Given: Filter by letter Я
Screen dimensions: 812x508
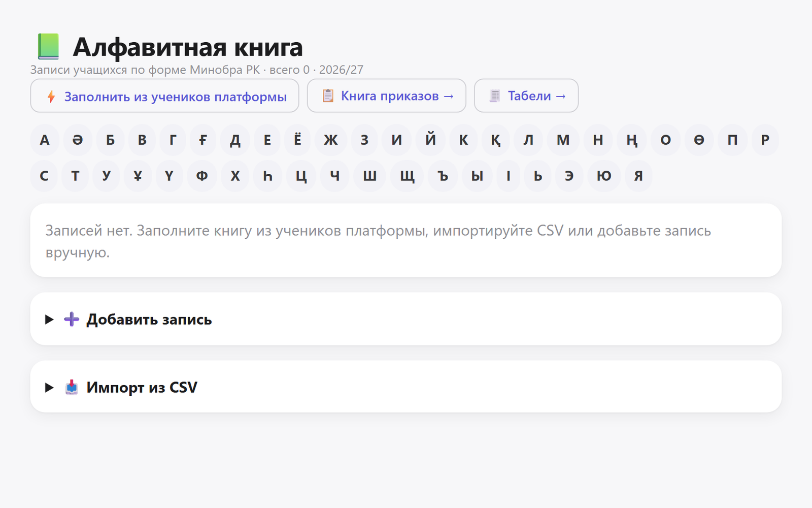Looking at the screenshot, I should [x=638, y=176].
